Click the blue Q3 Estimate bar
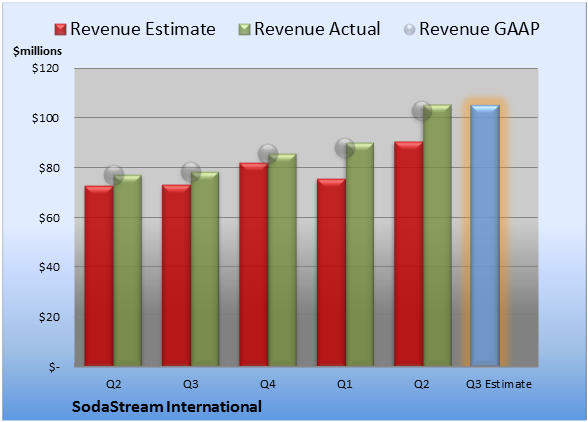The width and height of the screenshot is (588, 422). 485,236
